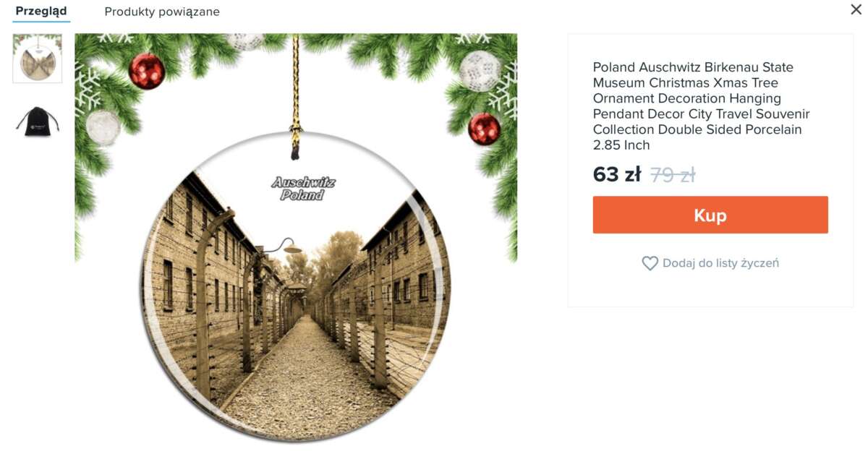Switch to the Przegląd tab
The image size is (868, 467).
41,12
